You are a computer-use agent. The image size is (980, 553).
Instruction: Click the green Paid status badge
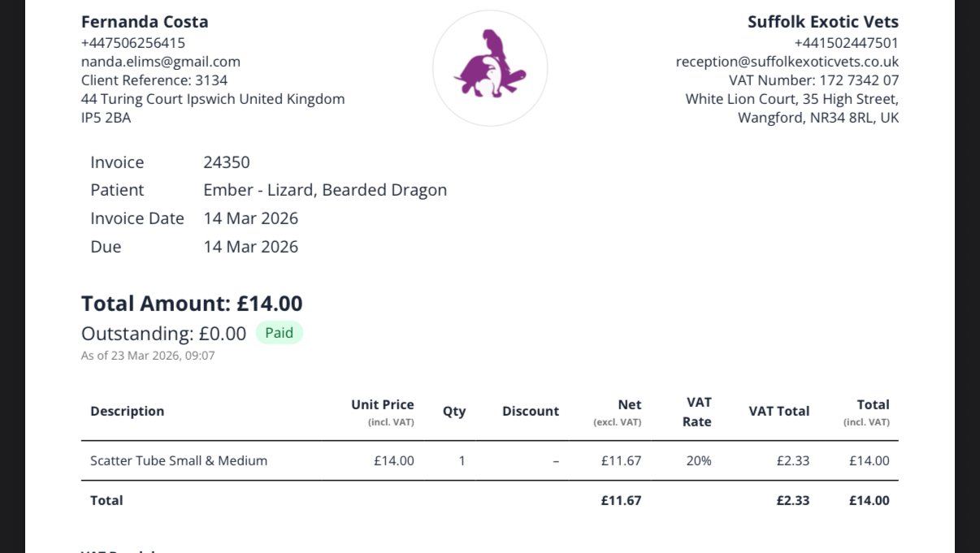[279, 333]
